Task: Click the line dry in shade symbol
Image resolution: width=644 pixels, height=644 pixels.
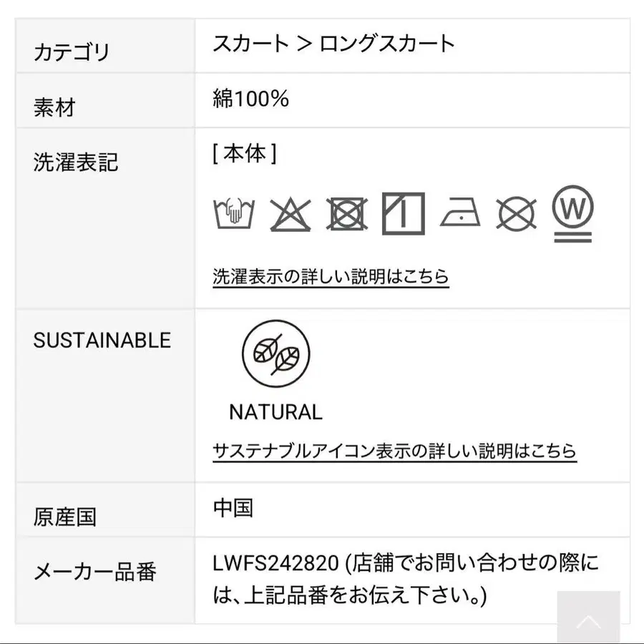Action: [x=404, y=213]
